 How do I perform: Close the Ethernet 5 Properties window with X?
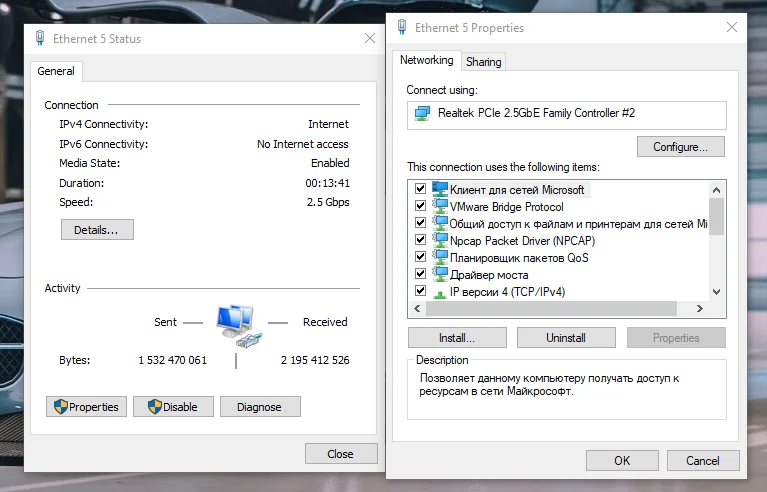tap(732, 27)
